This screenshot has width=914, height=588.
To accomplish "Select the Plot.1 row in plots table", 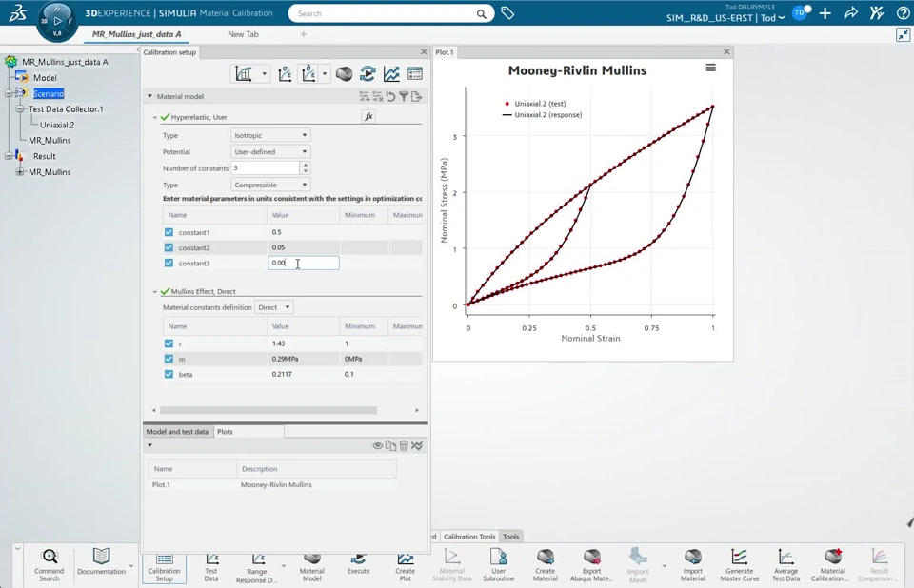I will 273,485.
